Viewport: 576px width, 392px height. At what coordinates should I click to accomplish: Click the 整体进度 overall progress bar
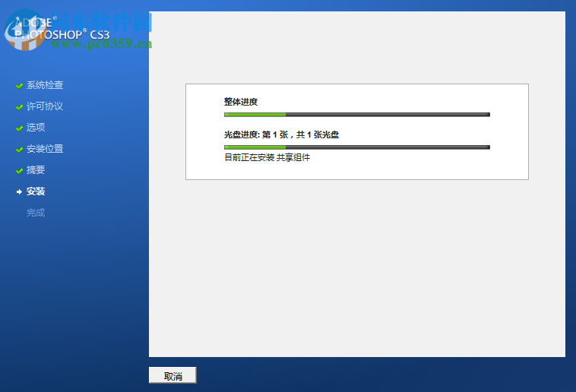pos(357,115)
